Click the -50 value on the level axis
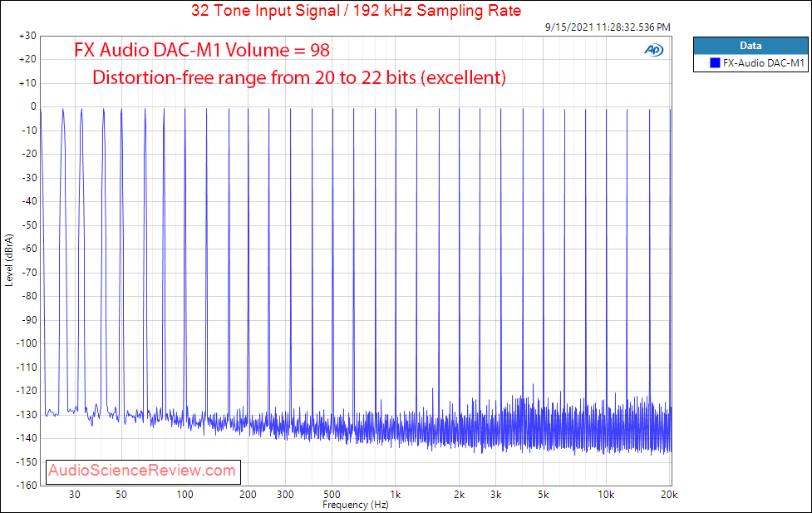Viewport: 812px width, 513px height. (x=29, y=225)
